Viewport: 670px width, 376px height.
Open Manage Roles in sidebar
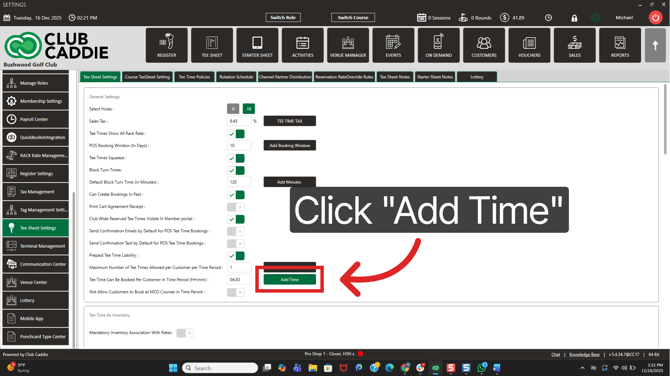pos(35,83)
